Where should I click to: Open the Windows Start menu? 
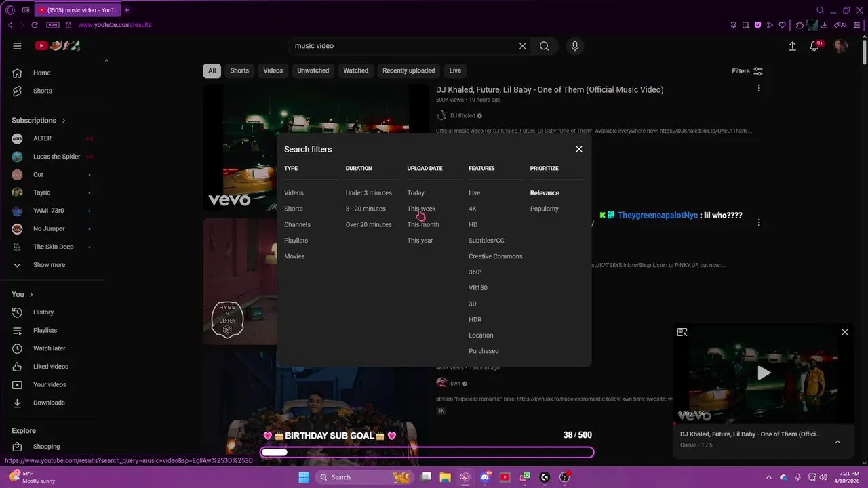(x=304, y=477)
